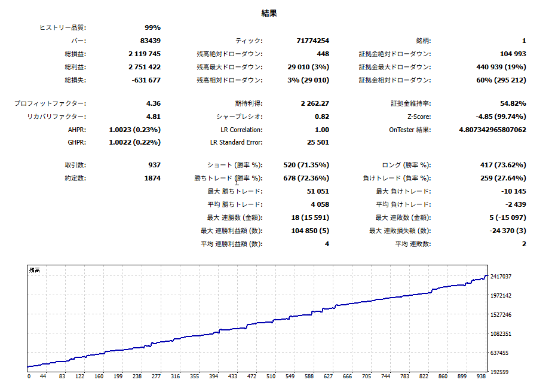This screenshot has width=552, height=392.
Task: Click the ヒストリー品質 label
Action: point(63,27)
